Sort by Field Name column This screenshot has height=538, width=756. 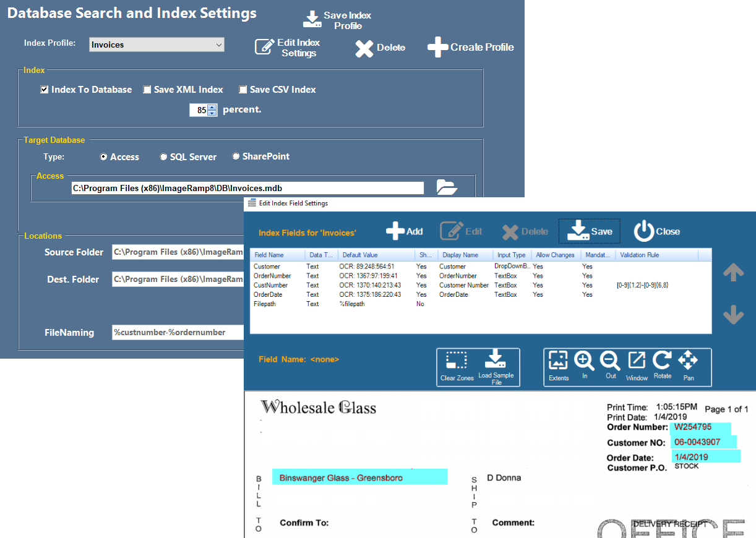[278, 255]
